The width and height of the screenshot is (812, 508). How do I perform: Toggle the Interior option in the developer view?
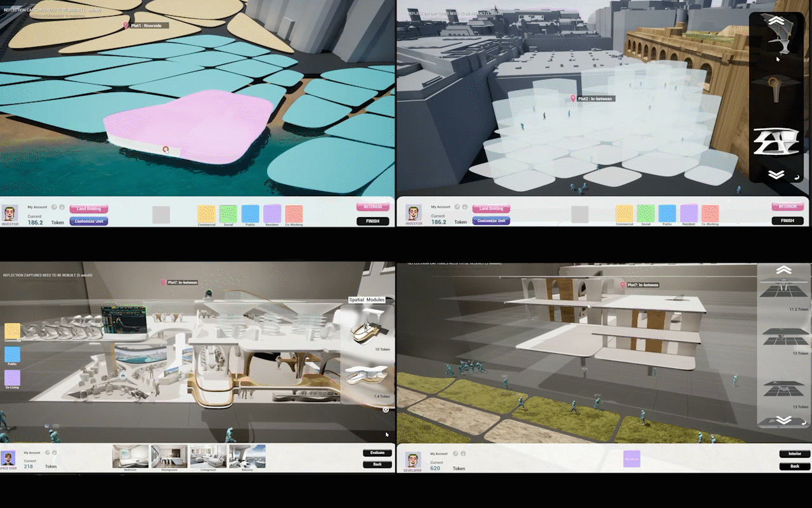tap(794, 453)
